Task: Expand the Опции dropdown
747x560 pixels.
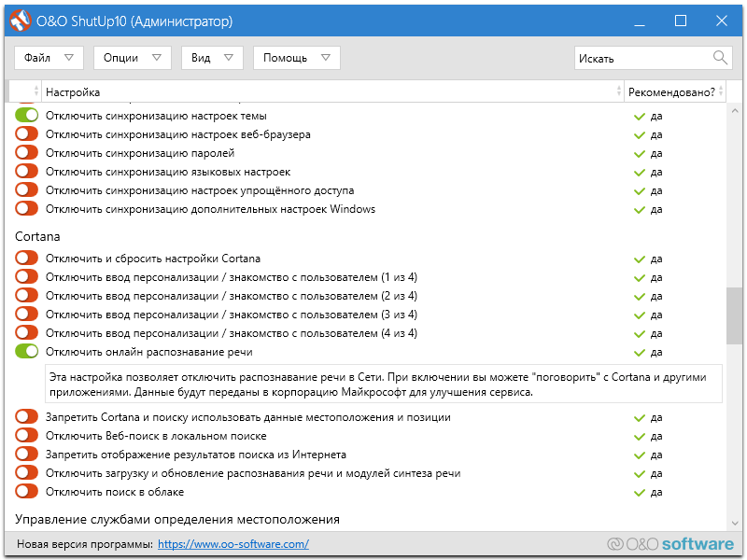Action: tap(132, 58)
